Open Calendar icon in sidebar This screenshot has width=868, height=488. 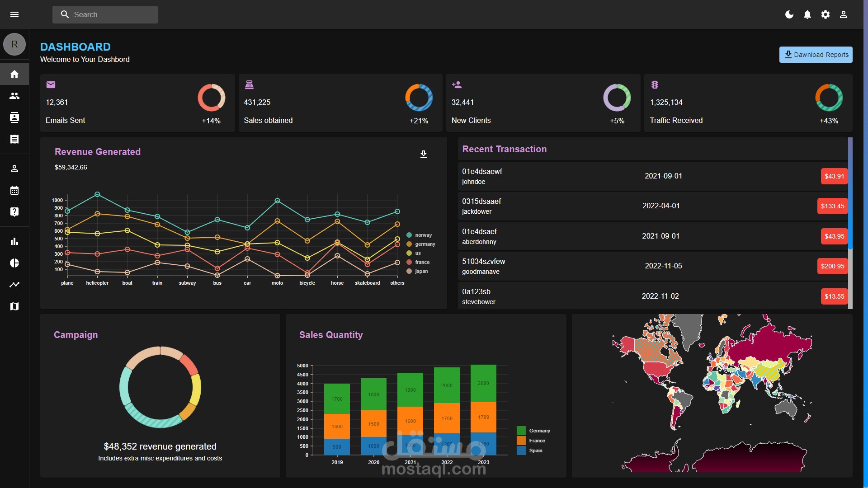coord(14,190)
